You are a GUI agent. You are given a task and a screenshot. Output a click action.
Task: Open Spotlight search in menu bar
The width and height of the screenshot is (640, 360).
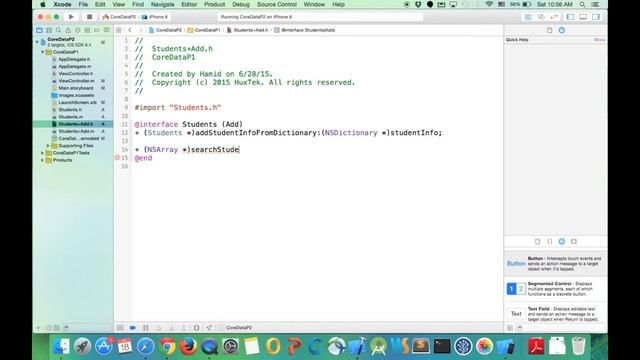tap(582, 4)
